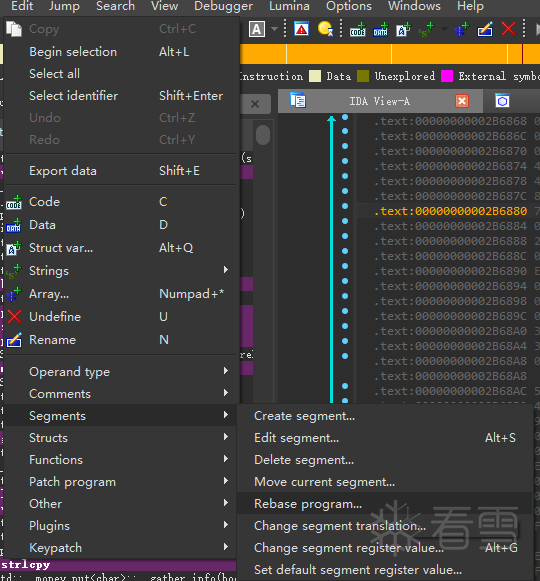Choose Select identifier menu entry

click(x=121, y=96)
